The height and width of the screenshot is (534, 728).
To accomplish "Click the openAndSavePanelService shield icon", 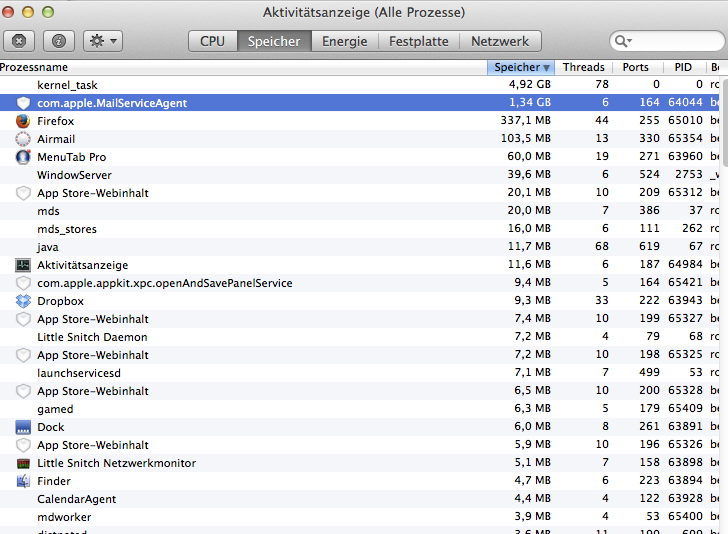I will tap(23, 283).
